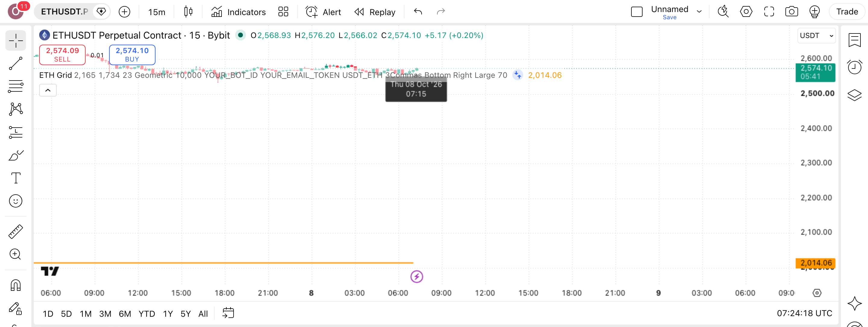Open the forecasting and measurement tools
Viewport: 868px width, 327px height.
pyautogui.click(x=15, y=132)
